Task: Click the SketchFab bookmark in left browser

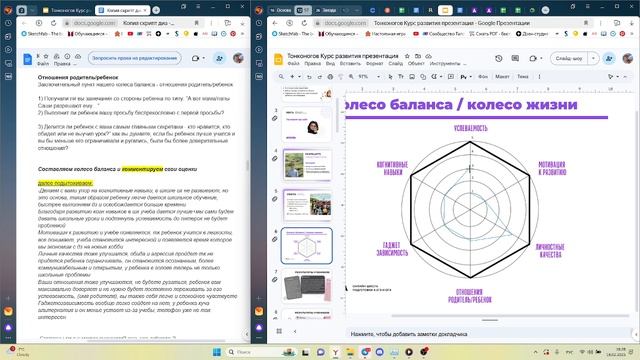Action: [x=42, y=33]
